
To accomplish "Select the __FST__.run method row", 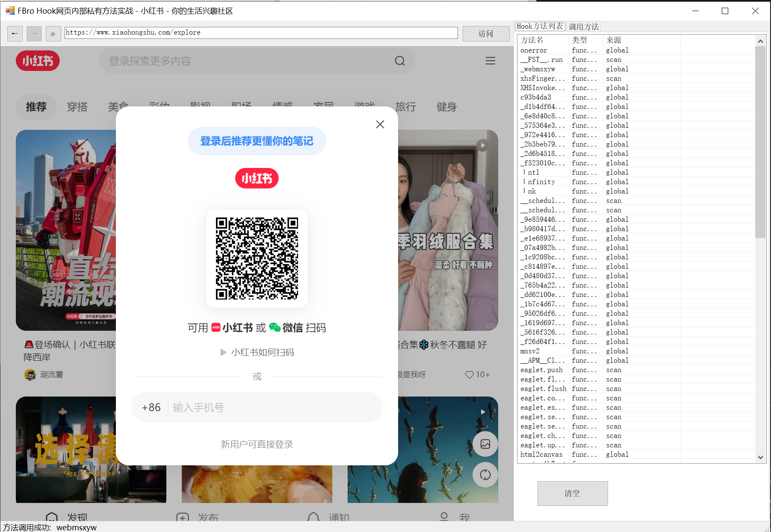I will (x=636, y=60).
